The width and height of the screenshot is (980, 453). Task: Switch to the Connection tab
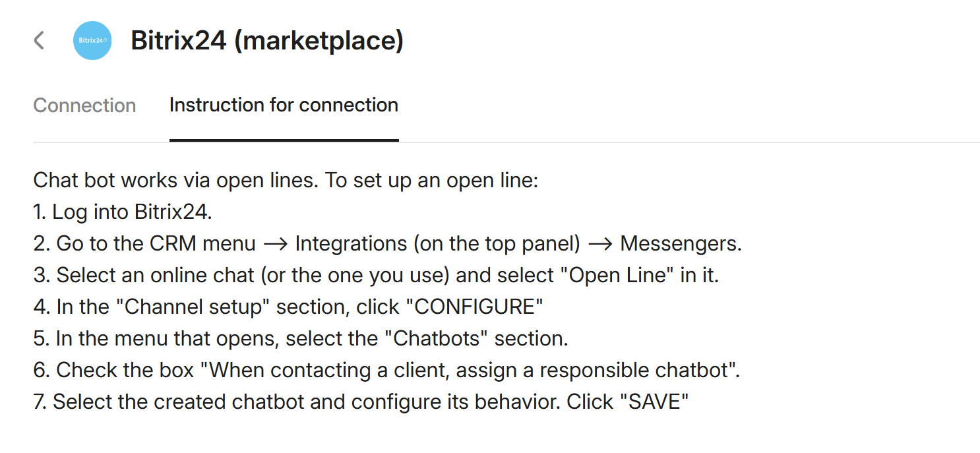(84, 106)
